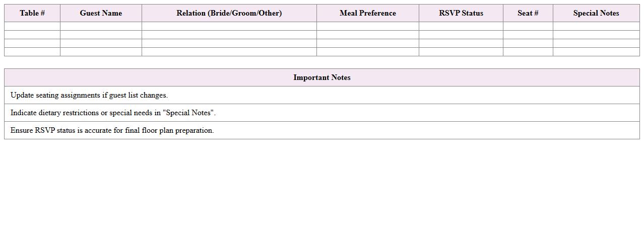Select the note about accurate RSVP status
644x252 pixels.
112,130
